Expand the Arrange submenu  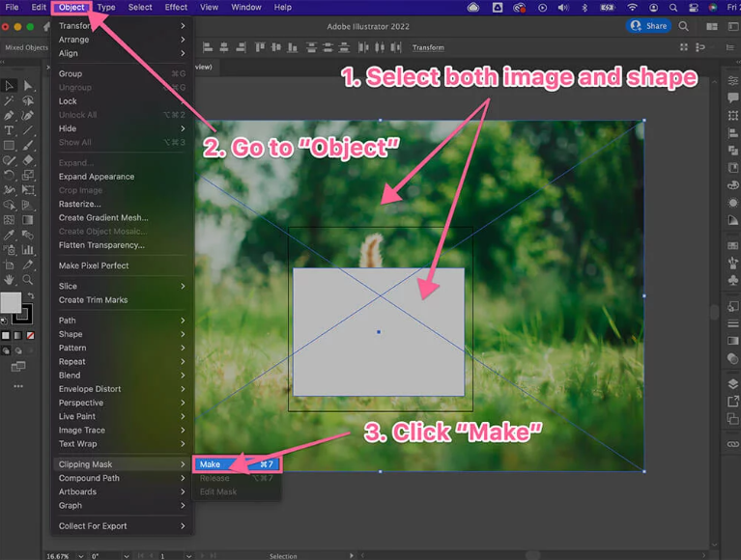(x=122, y=40)
